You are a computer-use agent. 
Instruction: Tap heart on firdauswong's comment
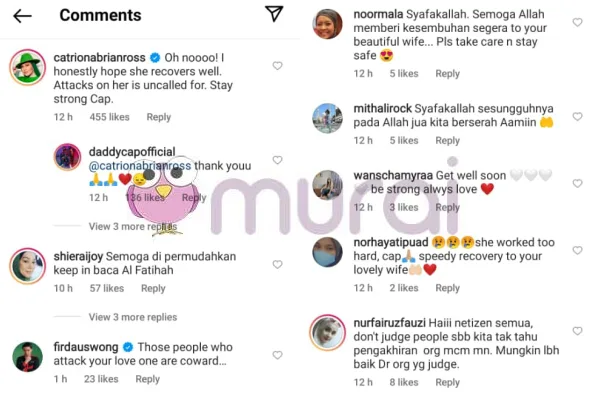click(277, 355)
